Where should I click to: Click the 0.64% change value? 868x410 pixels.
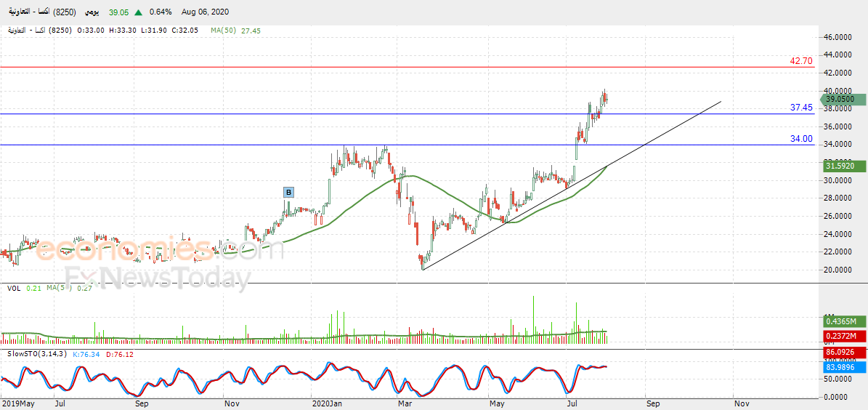(160, 12)
